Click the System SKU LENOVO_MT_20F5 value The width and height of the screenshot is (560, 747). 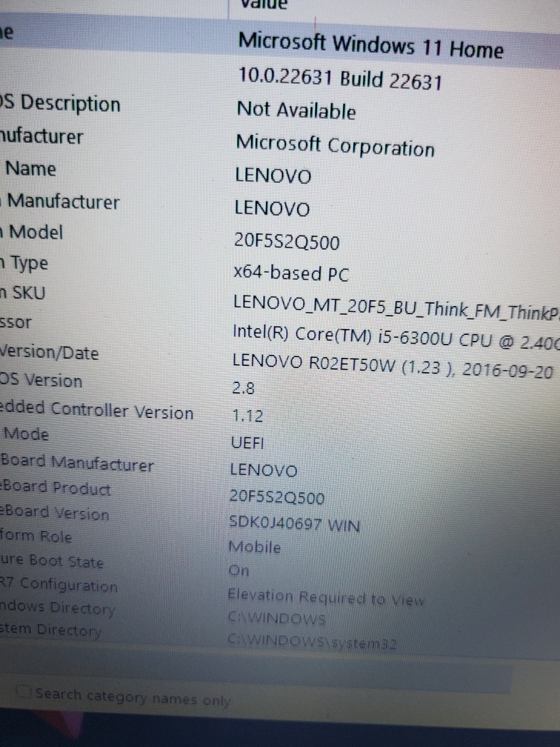click(x=394, y=302)
